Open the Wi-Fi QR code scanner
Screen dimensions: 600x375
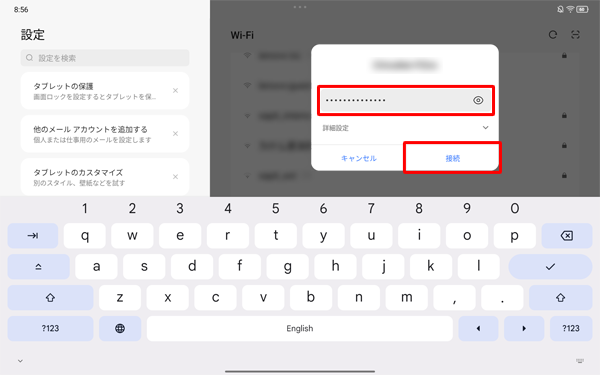[x=575, y=35]
